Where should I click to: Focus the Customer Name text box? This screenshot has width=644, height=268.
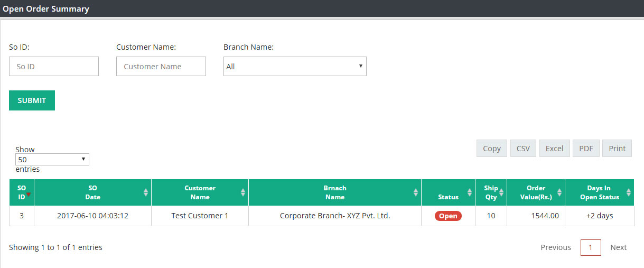point(161,67)
